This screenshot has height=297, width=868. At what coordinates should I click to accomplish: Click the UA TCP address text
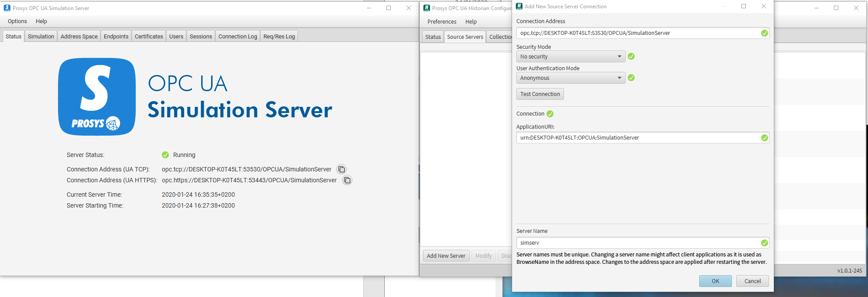point(246,169)
